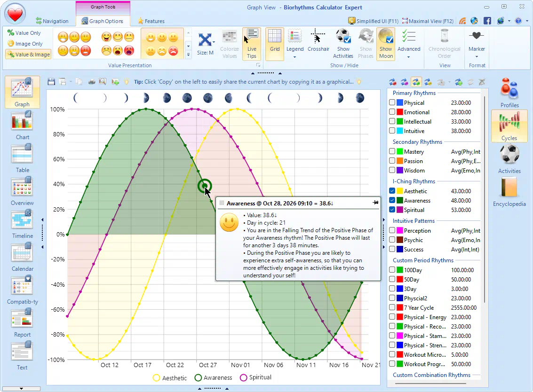Screen dimensions: 533x392
Task: Click the Emotional red color swatch
Action: (x=400, y=112)
